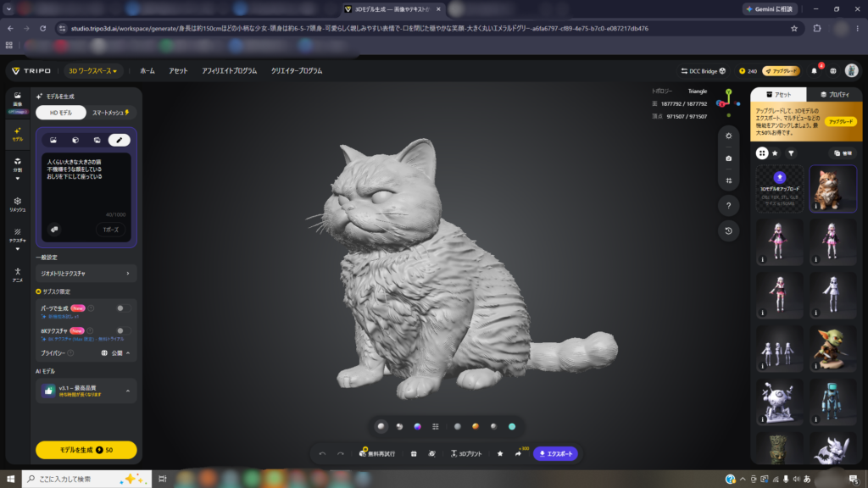Open アフィリエイトプログラム in top navigation
Viewport: 868px width, 488px height.
229,71
